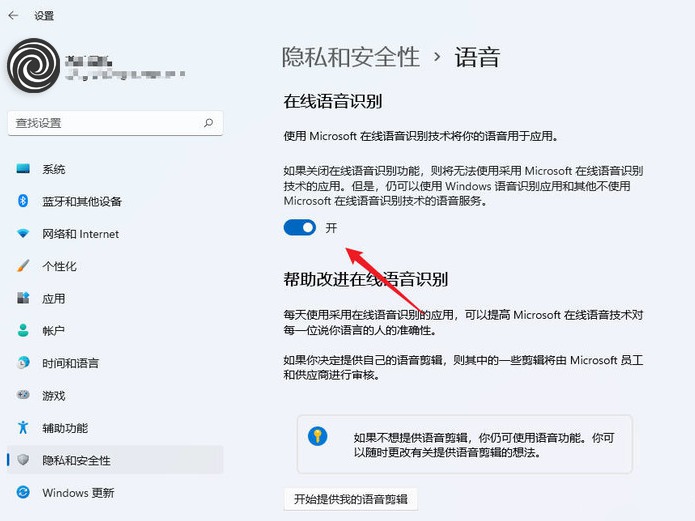Click the back arrow in the Settings header
The height and width of the screenshot is (521, 695).
point(13,16)
